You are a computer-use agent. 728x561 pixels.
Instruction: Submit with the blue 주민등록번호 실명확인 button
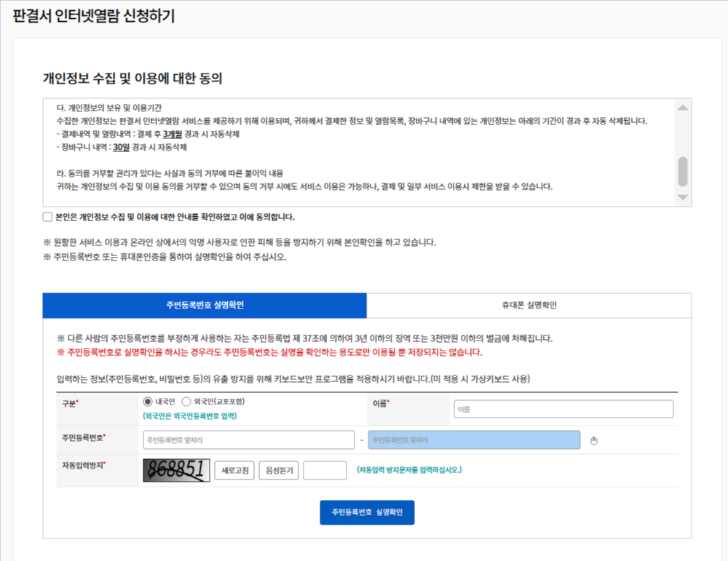(367, 512)
